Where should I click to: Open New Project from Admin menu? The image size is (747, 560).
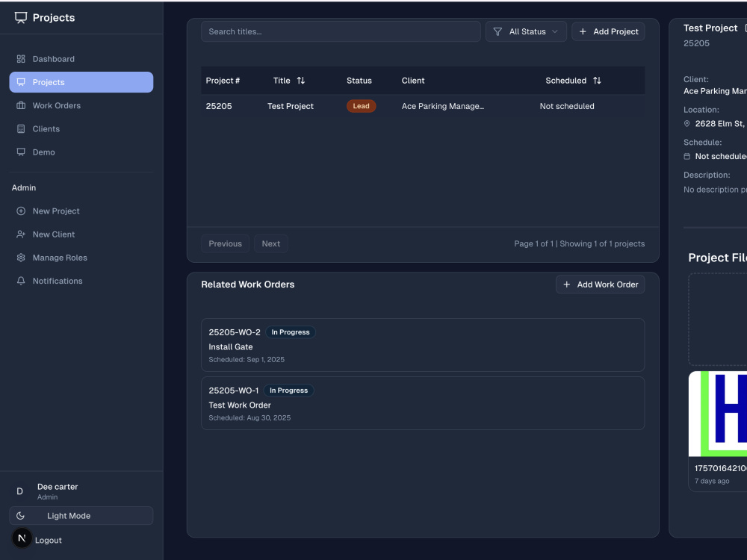[81, 211]
